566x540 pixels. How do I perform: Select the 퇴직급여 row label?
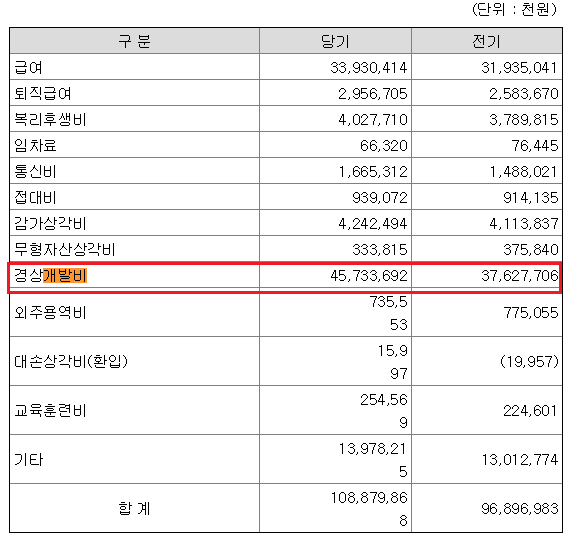[x=43, y=93]
